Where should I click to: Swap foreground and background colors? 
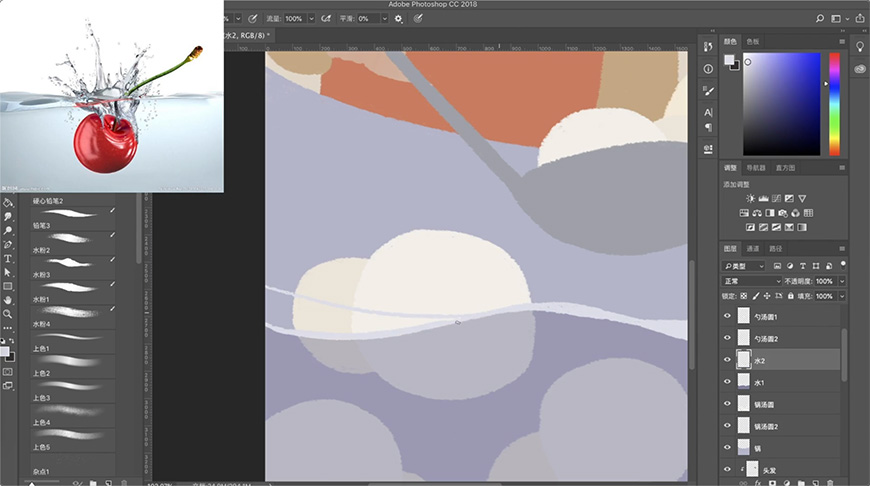[12, 341]
